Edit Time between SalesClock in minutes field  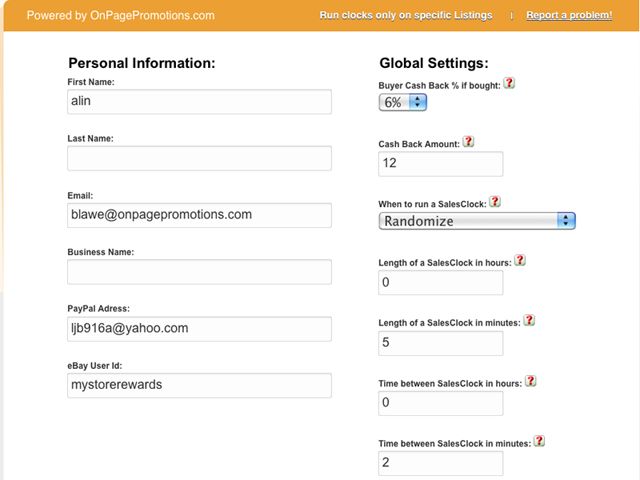[x=441, y=463]
